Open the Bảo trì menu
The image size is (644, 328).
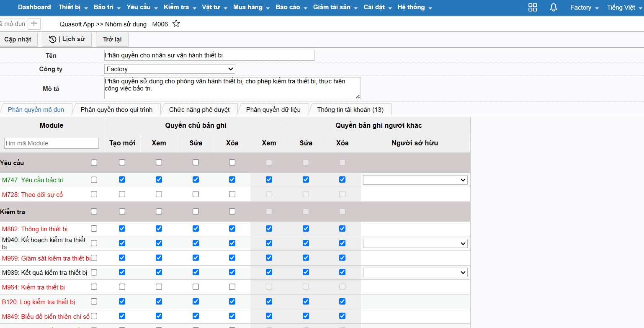coord(107,7)
